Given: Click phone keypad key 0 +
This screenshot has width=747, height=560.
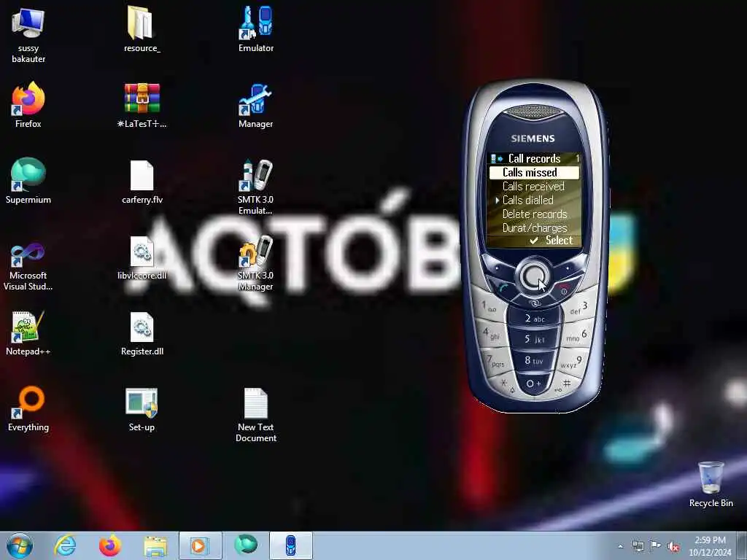Looking at the screenshot, I should coord(533,384).
